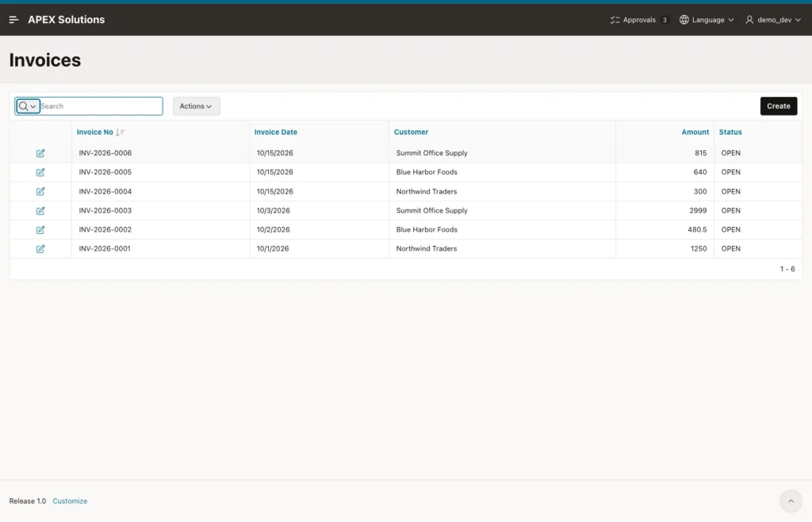Edit invoice INV-2026-0001
812x522 pixels.
pos(40,249)
